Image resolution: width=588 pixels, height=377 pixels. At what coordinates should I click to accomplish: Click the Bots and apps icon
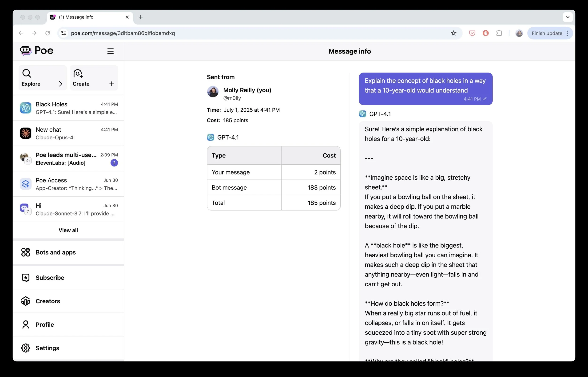[25, 252]
